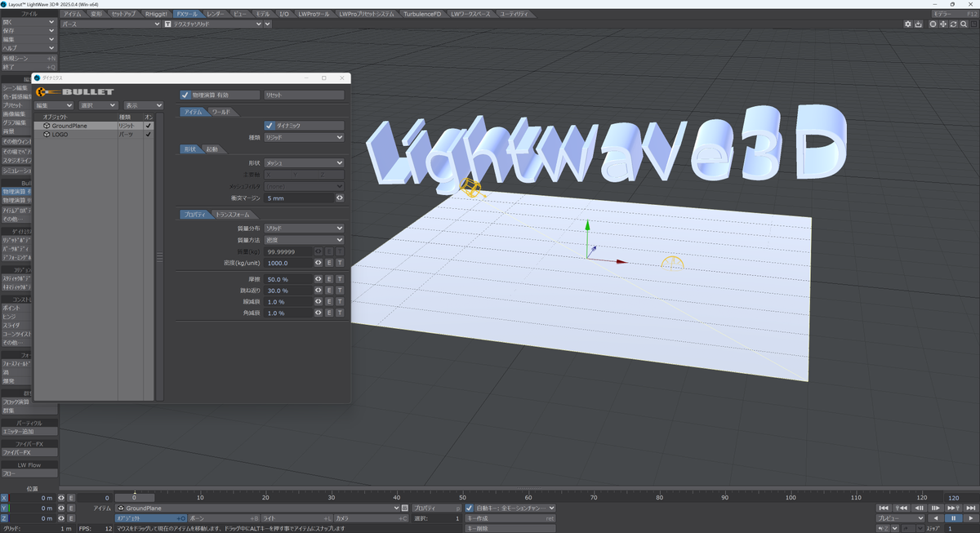The width and height of the screenshot is (980, 533).
Task: Toggle the on checkmark for GroundPlane row
Action: coord(148,126)
